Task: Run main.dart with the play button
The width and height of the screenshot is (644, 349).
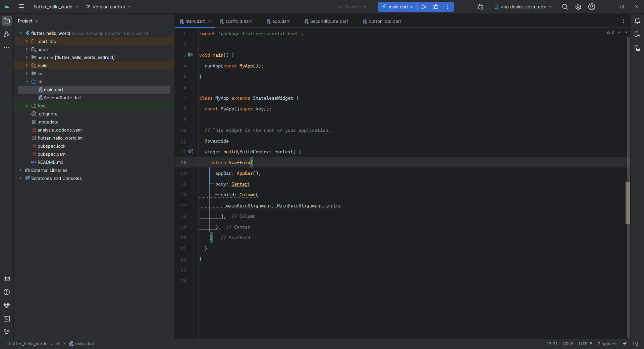Action: 424,7
